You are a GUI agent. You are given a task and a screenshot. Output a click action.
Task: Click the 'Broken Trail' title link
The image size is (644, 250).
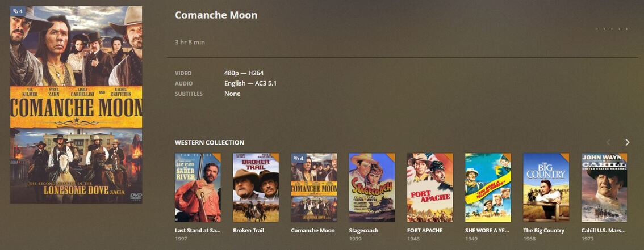pos(248,231)
